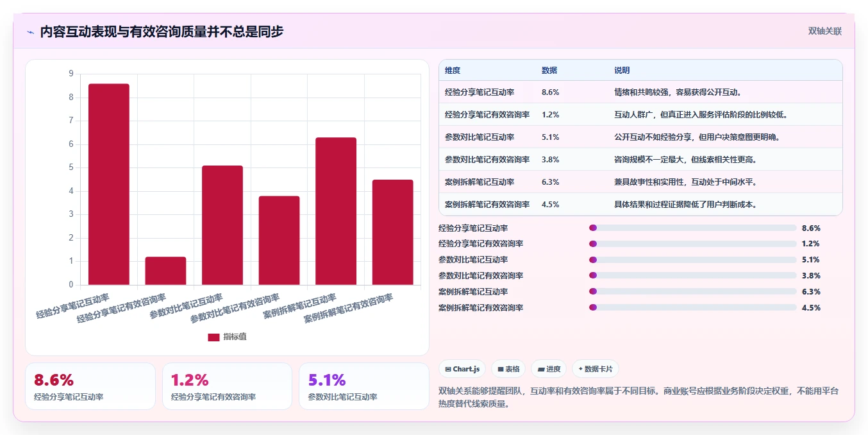Click the 3.8% value in the table
This screenshot has width=868, height=435.
(x=551, y=160)
